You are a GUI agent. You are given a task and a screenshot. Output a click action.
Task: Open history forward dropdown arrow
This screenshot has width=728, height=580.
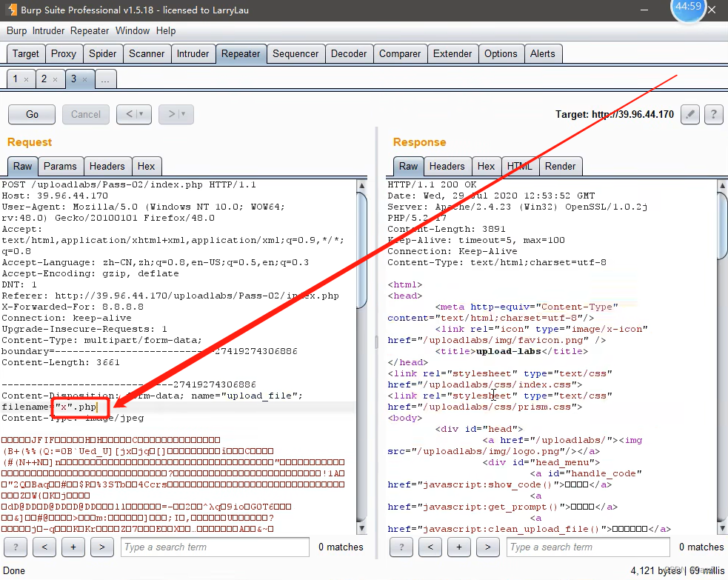point(184,114)
